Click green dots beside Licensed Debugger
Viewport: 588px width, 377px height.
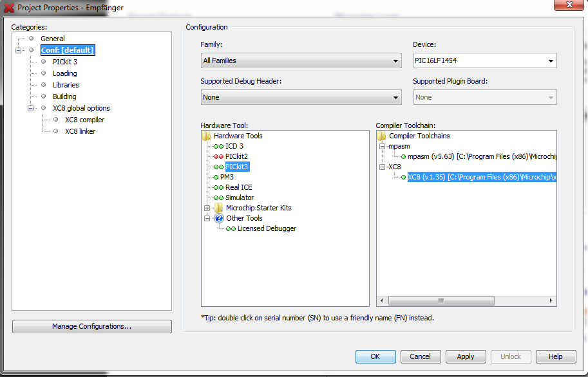pos(231,229)
